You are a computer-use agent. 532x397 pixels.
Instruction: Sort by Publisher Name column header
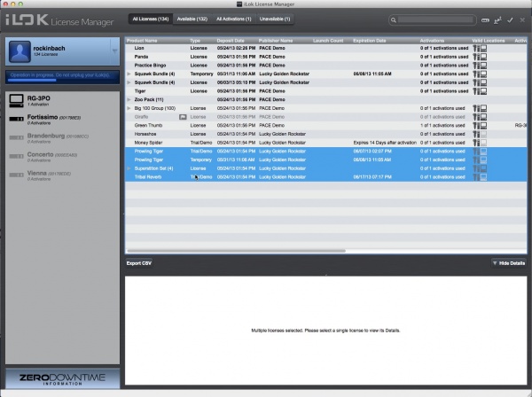276,41
